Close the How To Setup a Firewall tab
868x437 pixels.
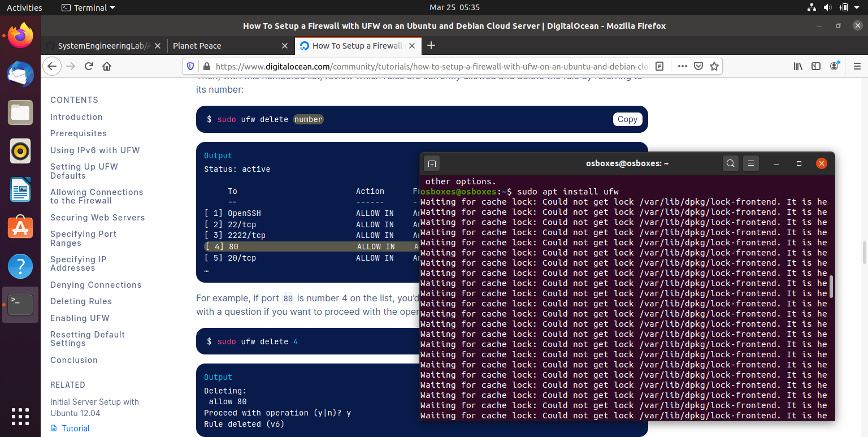(412, 46)
